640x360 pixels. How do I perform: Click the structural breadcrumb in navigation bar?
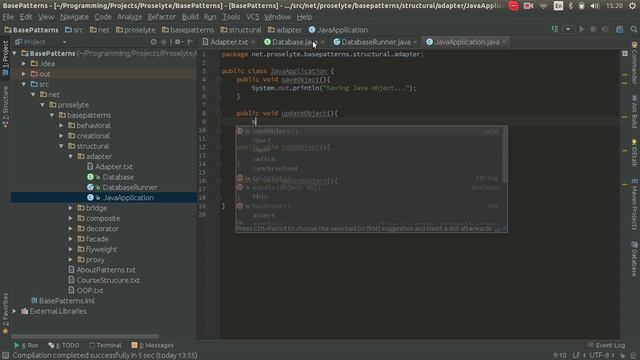tap(241, 30)
